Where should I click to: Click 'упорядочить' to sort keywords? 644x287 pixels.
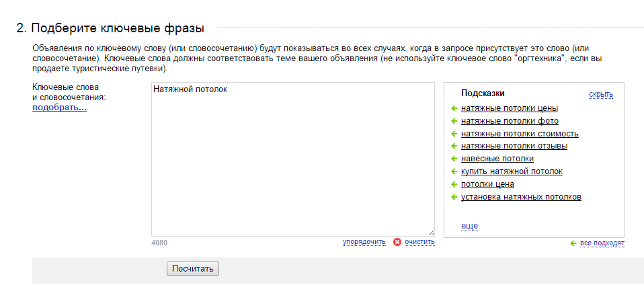click(x=364, y=242)
